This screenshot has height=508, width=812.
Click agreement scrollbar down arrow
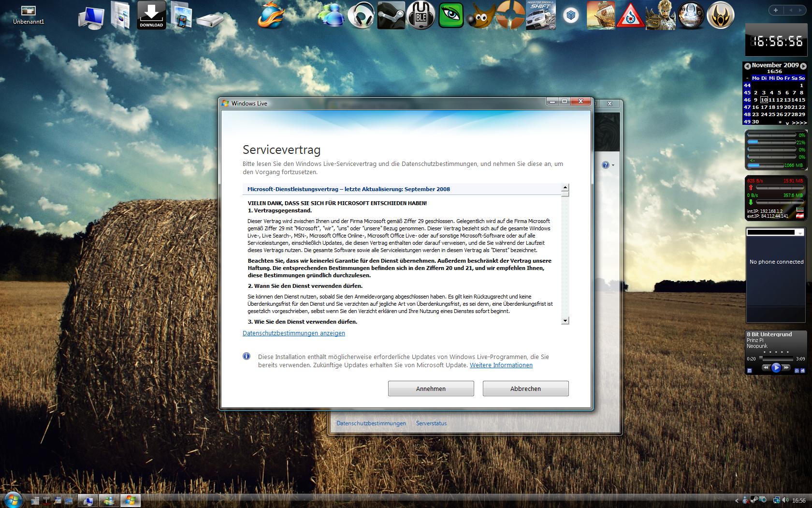[x=565, y=321]
